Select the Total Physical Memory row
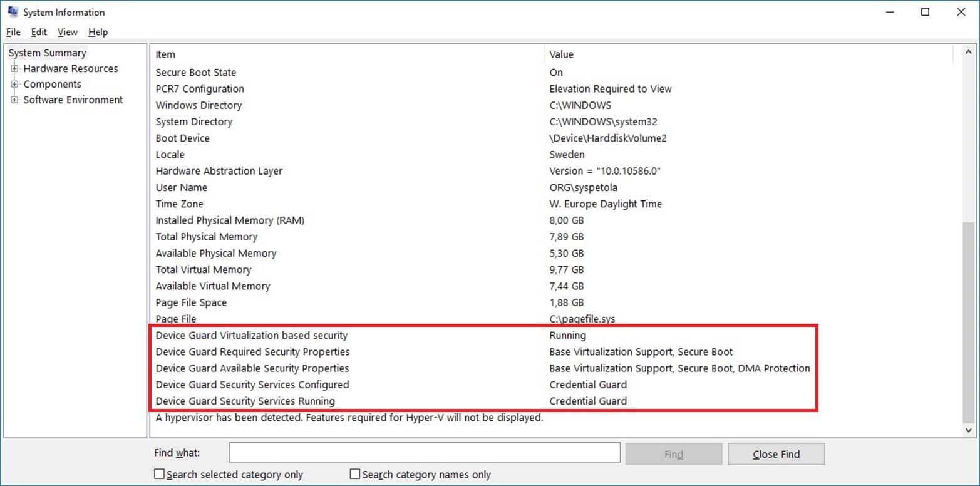The width and height of the screenshot is (980, 486). (551, 237)
